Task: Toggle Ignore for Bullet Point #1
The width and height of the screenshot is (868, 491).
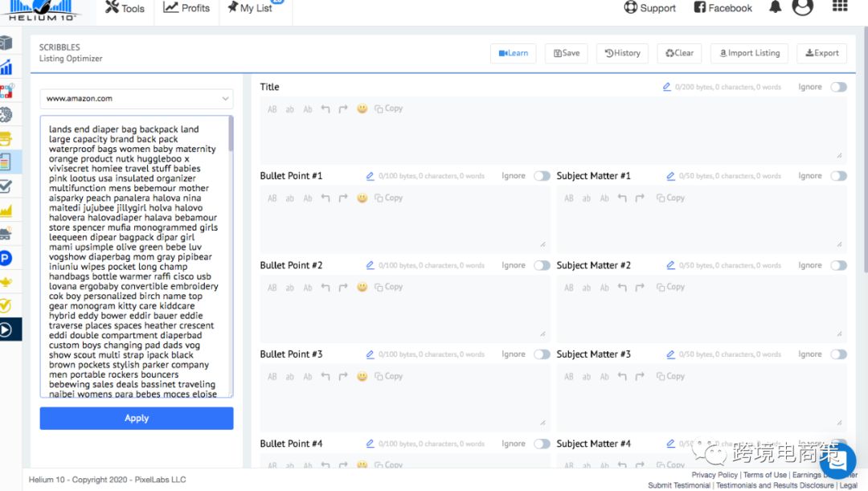Action: 542,176
